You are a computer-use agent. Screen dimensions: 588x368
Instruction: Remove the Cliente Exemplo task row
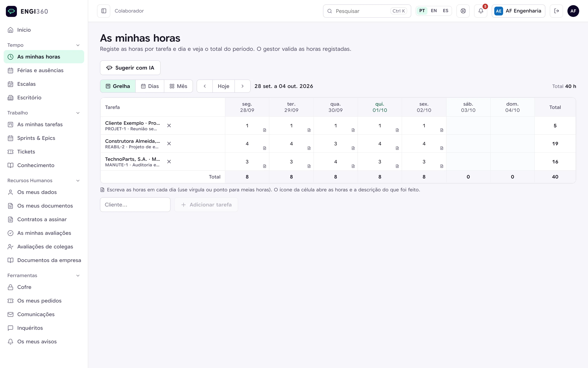169,126
